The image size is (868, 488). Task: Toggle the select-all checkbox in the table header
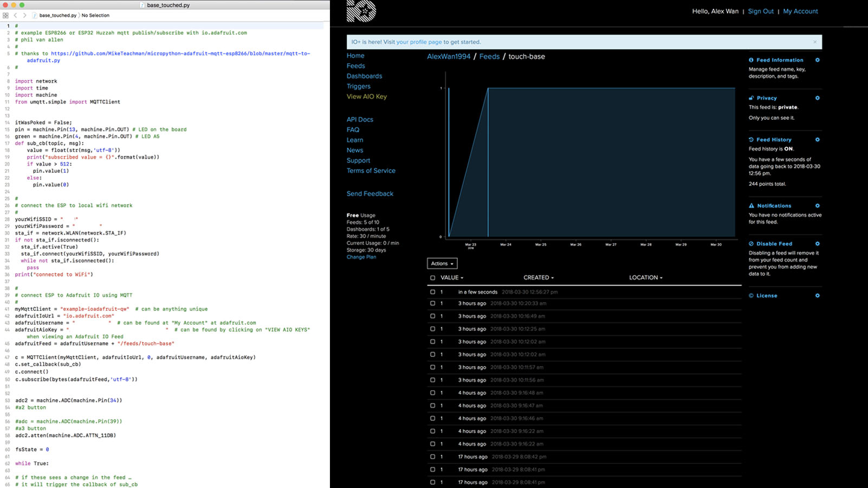tap(432, 278)
